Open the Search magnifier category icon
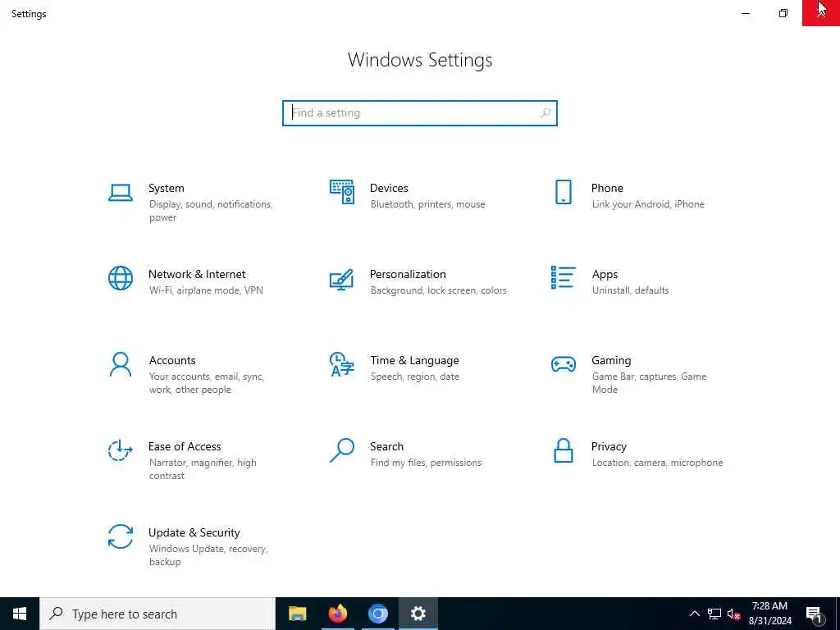 pos(342,450)
